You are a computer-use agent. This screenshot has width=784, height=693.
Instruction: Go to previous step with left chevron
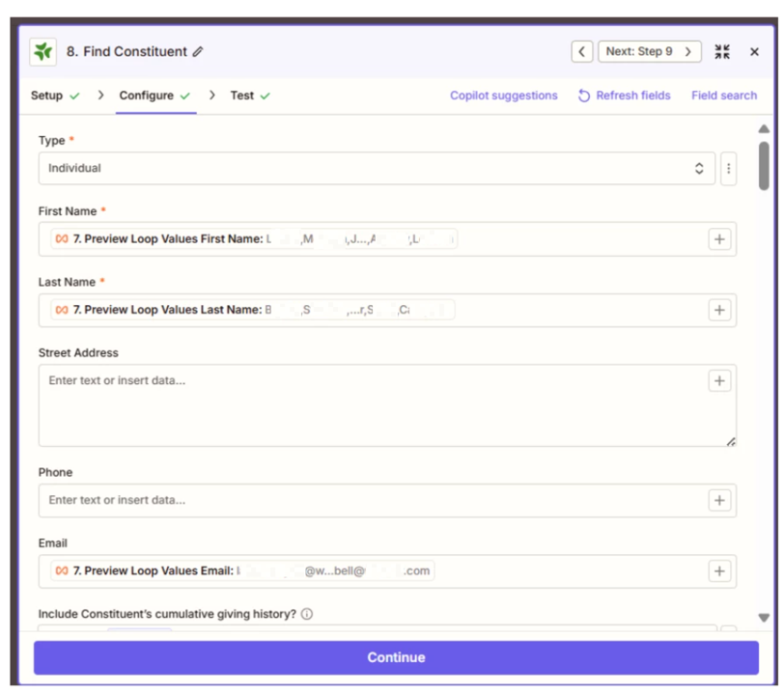click(x=581, y=52)
